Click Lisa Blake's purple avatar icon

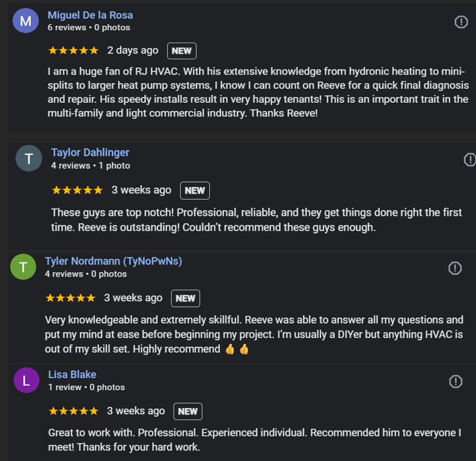[26, 380]
